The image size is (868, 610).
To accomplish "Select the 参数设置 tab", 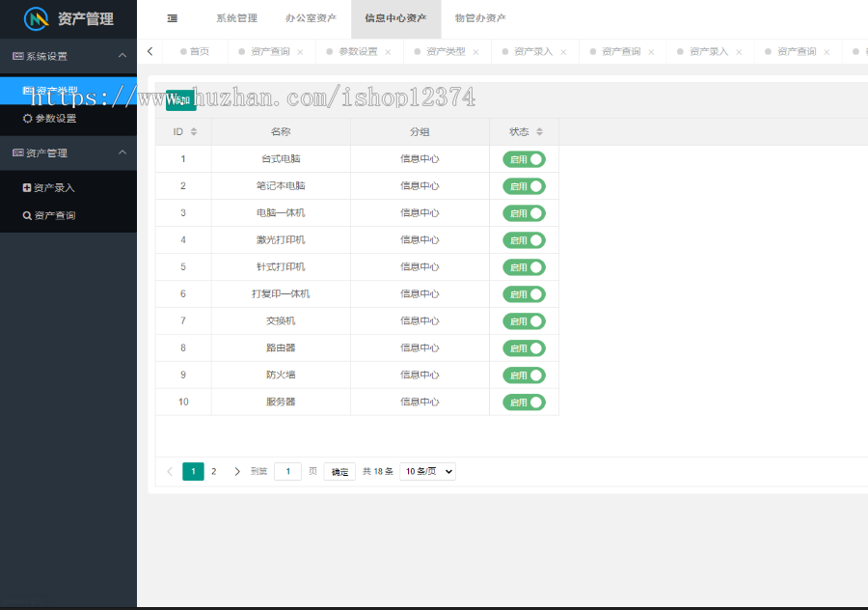I will [x=358, y=51].
